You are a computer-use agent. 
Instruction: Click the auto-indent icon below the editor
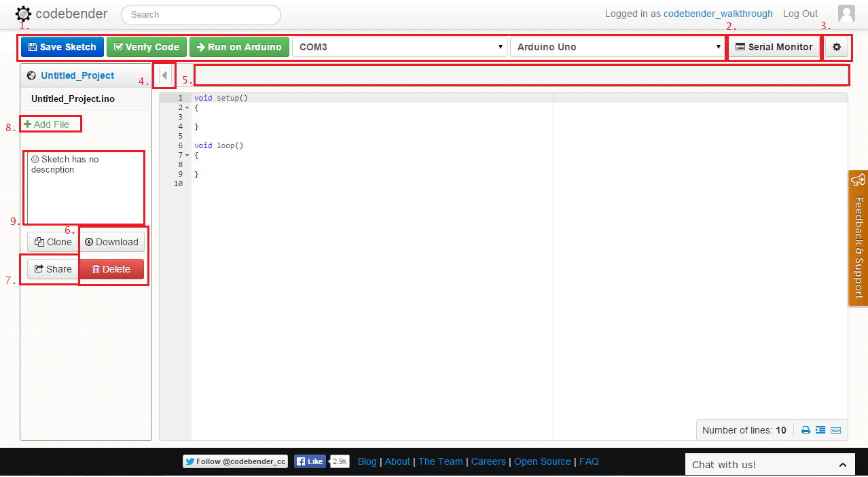820,430
